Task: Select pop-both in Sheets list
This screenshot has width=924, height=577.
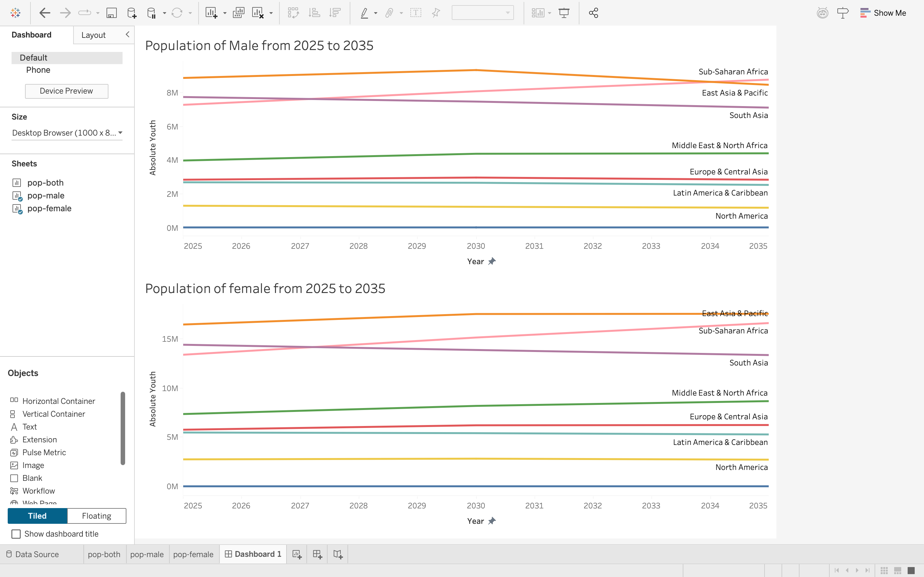Action: pos(46,183)
